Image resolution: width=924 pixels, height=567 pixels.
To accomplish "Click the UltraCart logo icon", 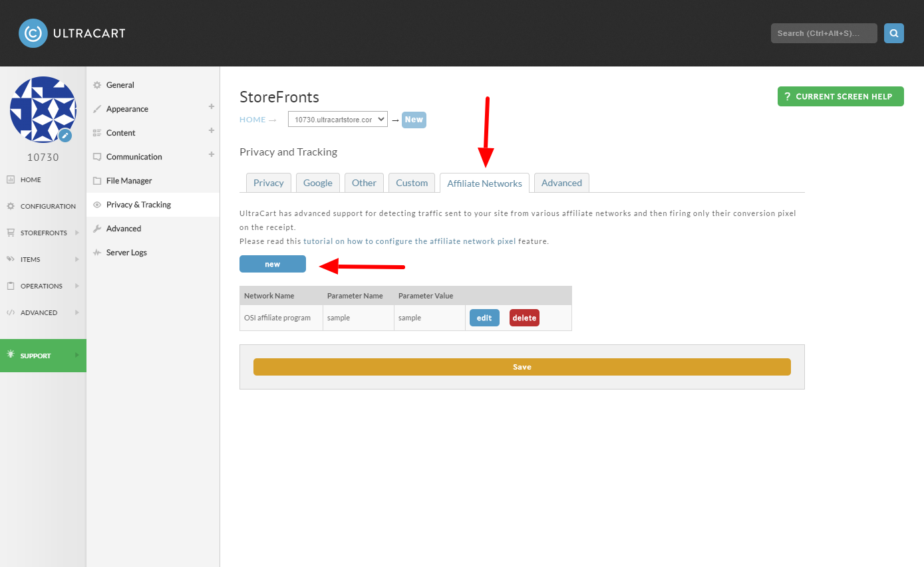I will pyautogui.click(x=33, y=33).
